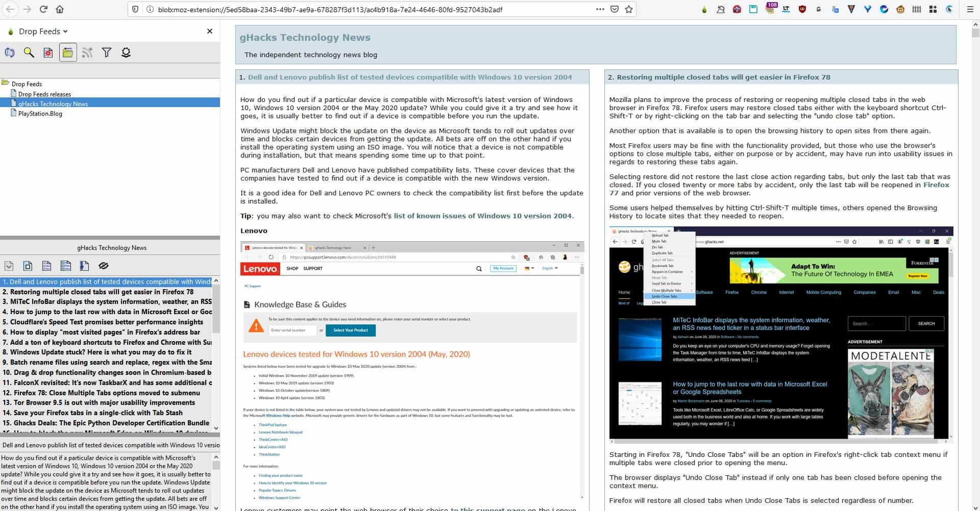
Task: Click the magnifying glass discover feeds icon
Action: coord(29,53)
